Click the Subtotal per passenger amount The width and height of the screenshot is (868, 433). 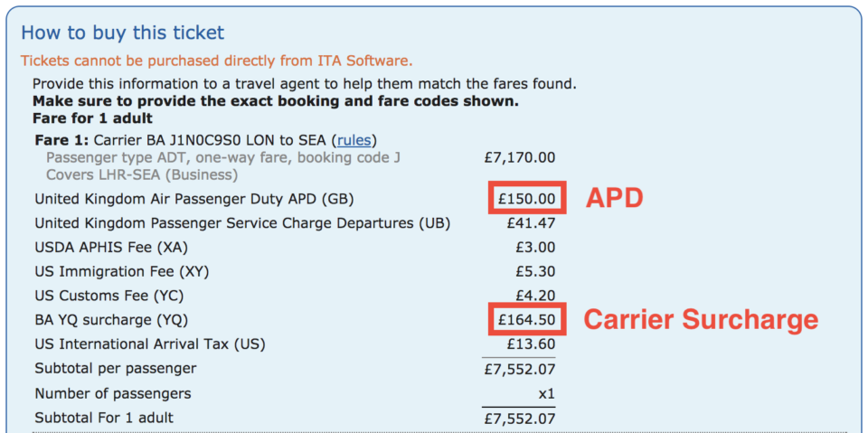pyautogui.click(x=519, y=369)
